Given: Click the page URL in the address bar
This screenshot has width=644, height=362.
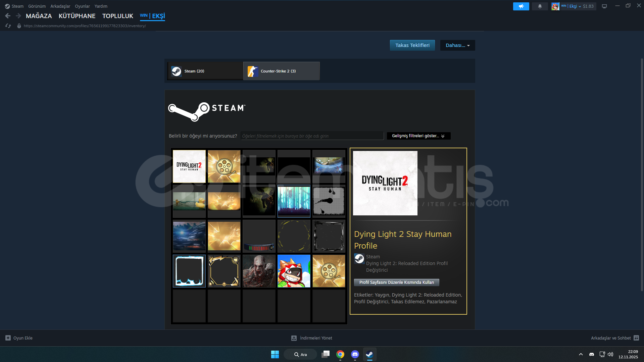Looking at the screenshot, I should (85, 26).
